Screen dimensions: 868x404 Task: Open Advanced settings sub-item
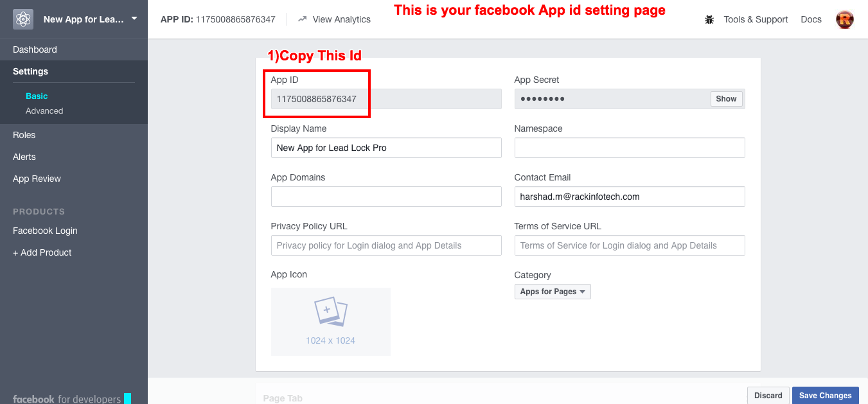pyautogui.click(x=44, y=110)
